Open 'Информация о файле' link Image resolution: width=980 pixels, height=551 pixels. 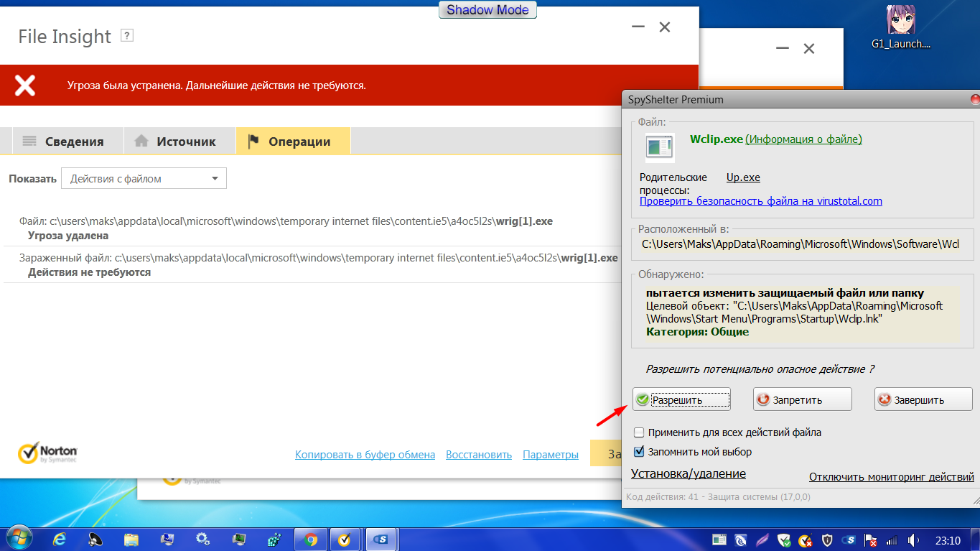804,139
